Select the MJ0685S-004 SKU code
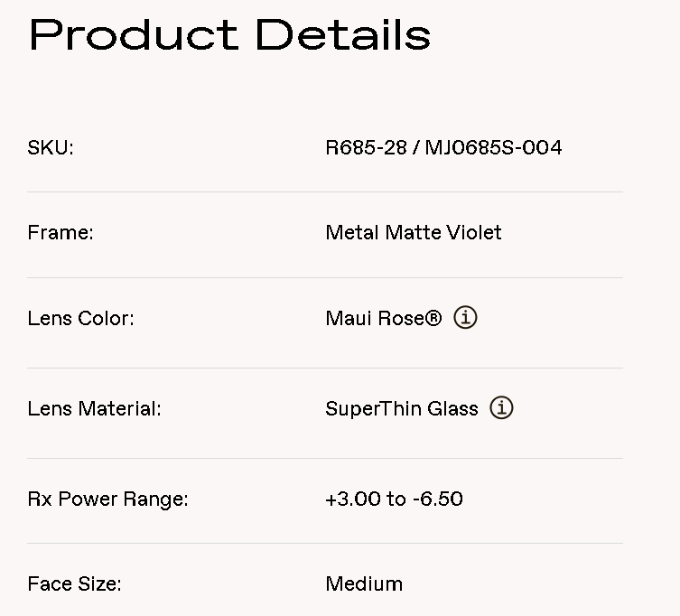680x616 pixels. click(493, 147)
